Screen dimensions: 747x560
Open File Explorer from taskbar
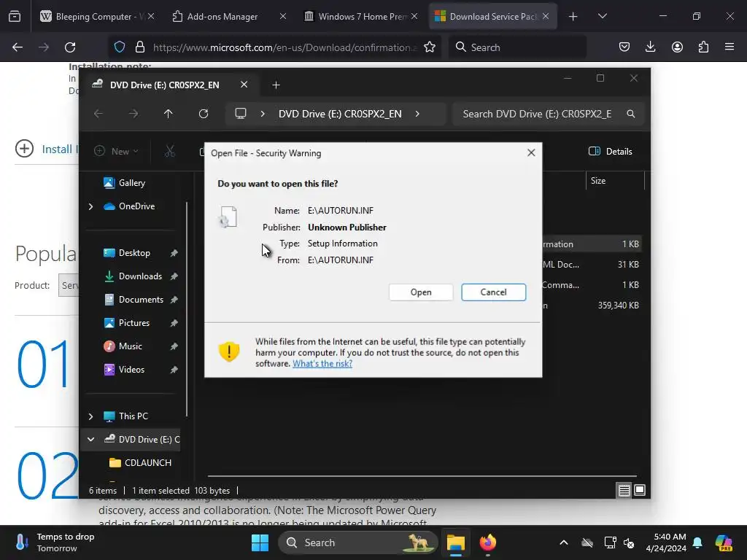(455, 542)
